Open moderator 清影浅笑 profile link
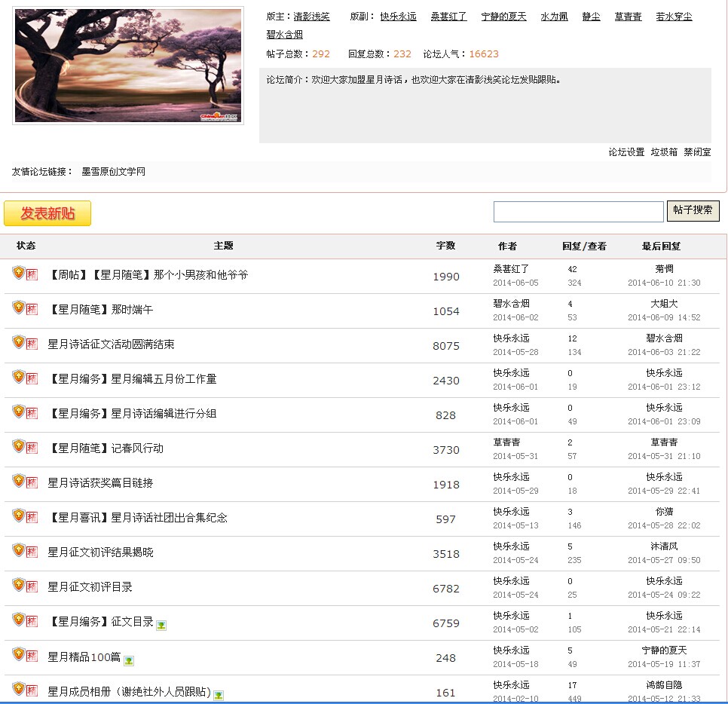Screen dimensions: 728x704 pos(311,17)
